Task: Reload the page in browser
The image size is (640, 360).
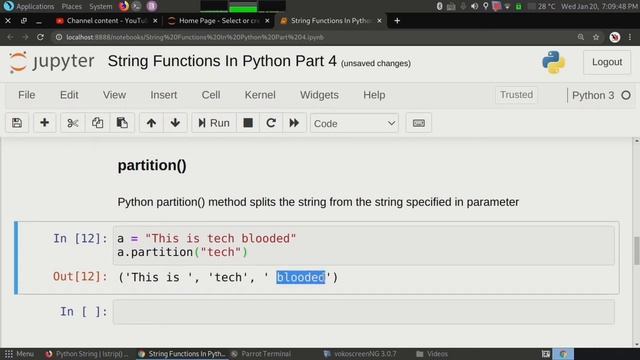Action: [40, 37]
